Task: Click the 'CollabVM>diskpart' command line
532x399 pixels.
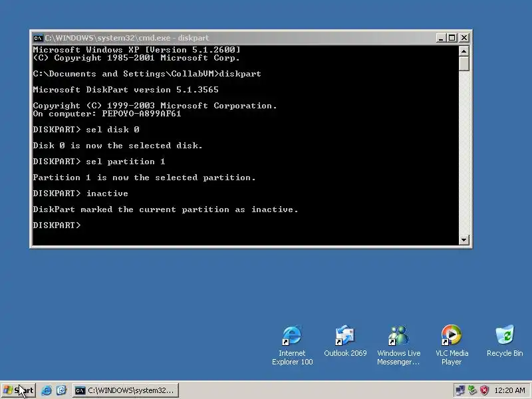Action: coord(147,74)
